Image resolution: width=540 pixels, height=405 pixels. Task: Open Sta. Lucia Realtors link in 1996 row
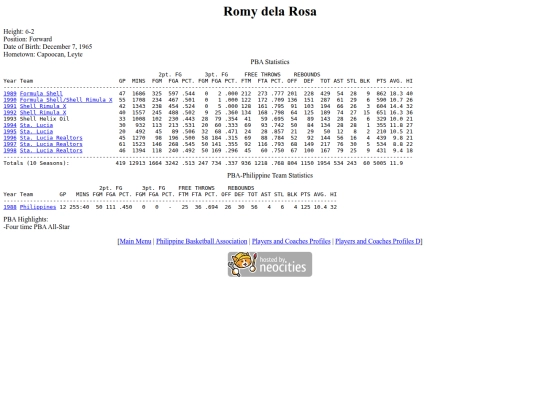pyautogui.click(x=51, y=138)
